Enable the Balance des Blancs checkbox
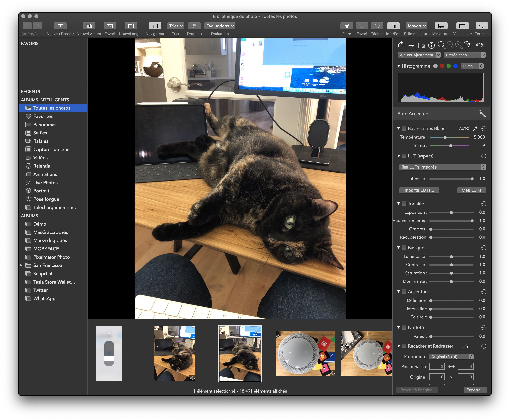The image size is (510, 420). pos(404,129)
